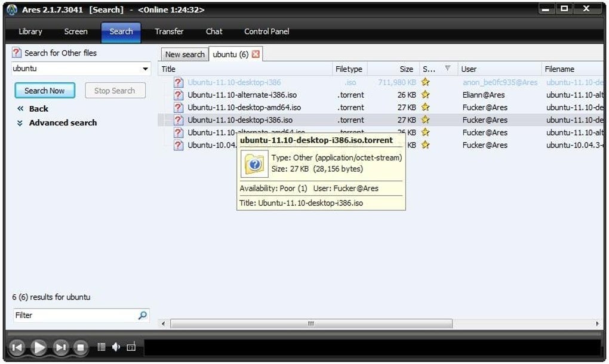Click the 711,980 KB size cell
The image size is (609, 364).
(396, 82)
